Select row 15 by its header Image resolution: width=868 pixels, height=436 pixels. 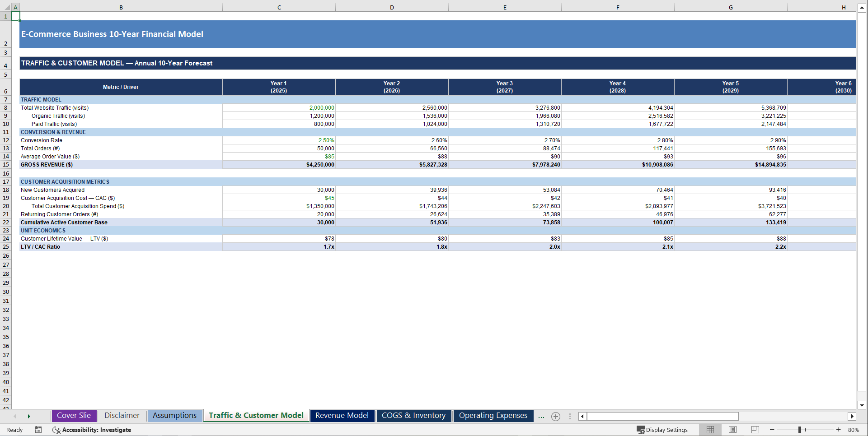6,165
